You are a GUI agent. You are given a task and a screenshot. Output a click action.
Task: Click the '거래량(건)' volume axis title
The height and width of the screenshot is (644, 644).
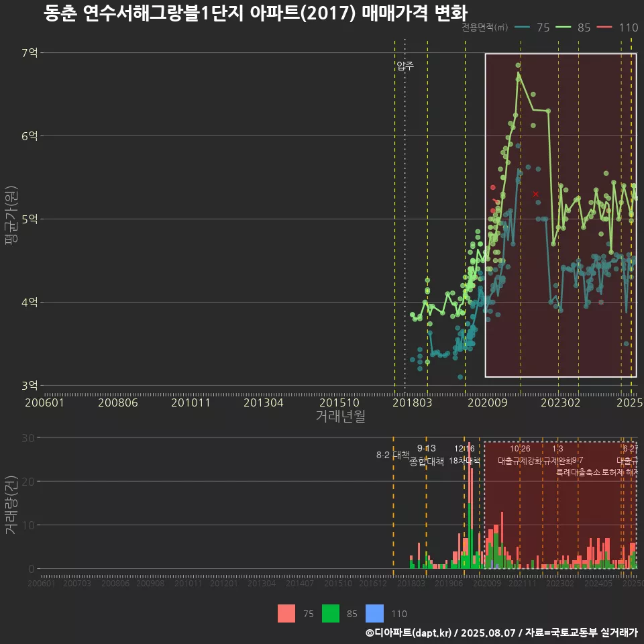click(11, 504)
